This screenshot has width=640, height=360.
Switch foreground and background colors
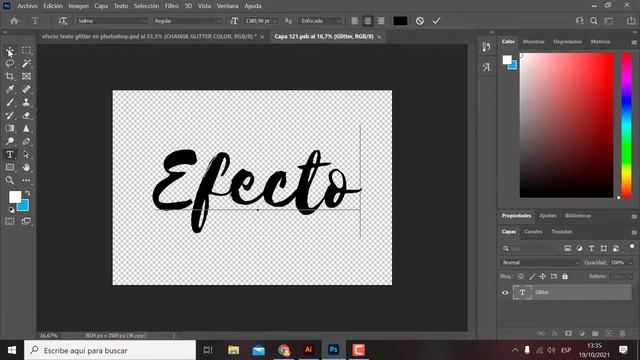point(27,193)
